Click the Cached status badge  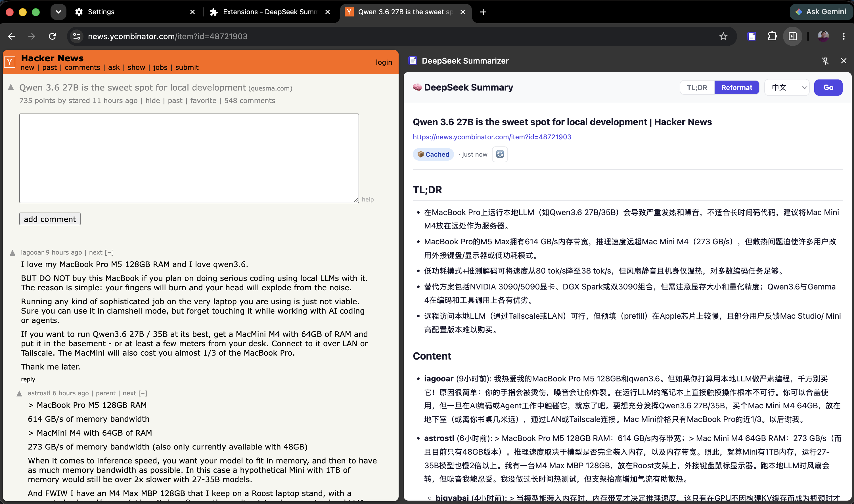tap(434, 154)
